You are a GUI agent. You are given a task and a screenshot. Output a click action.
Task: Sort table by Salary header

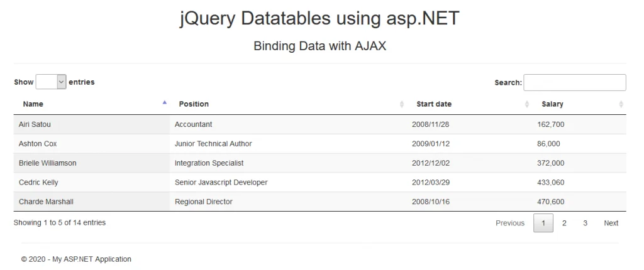[552, 104]
